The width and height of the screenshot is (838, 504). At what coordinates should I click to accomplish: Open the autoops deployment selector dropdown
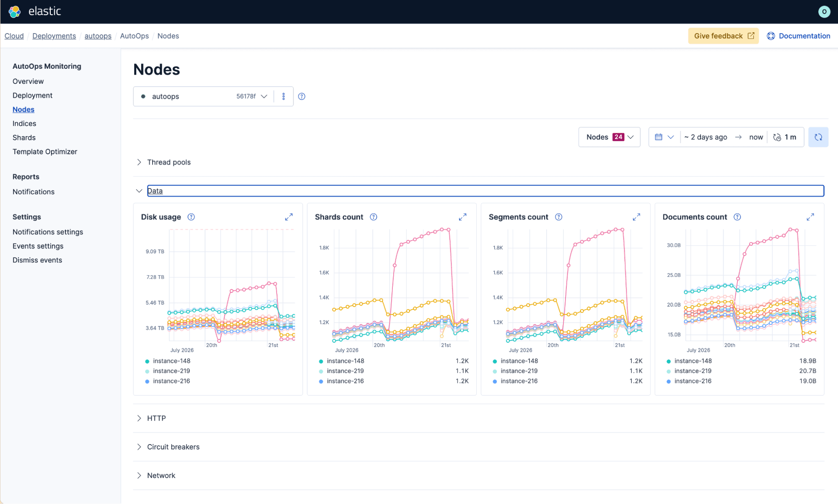point(204,96)
